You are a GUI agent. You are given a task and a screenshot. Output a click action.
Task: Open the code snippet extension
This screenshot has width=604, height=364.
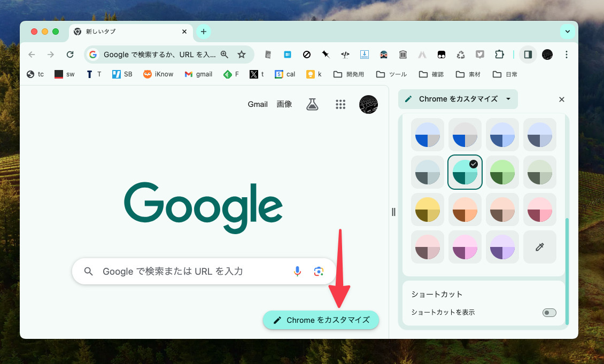pyautogui.click(x=345, y=54)
